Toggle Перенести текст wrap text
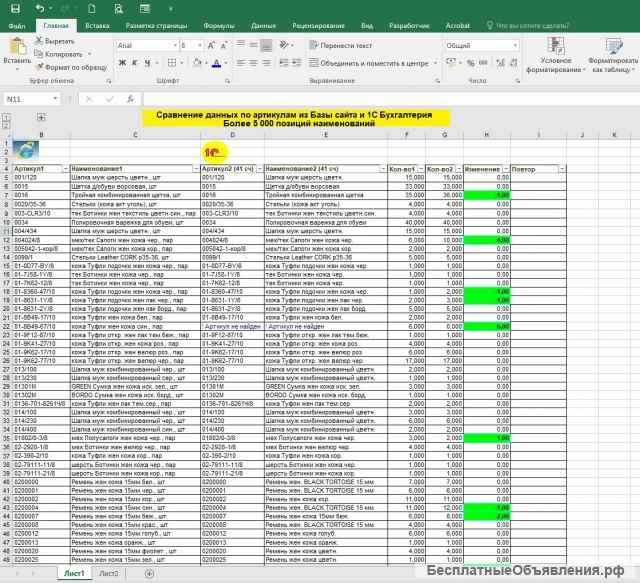The height and width of the screenshot is (583, 640). pos(341,45)
